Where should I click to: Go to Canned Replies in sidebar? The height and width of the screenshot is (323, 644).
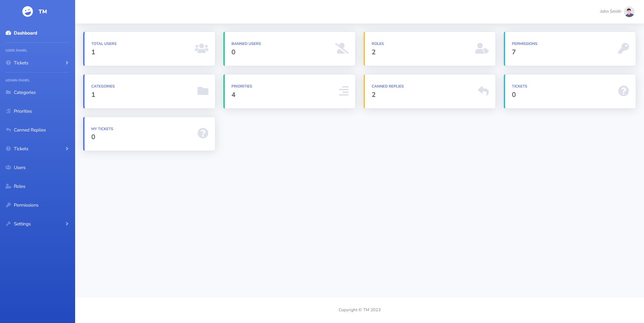(30, 130)
